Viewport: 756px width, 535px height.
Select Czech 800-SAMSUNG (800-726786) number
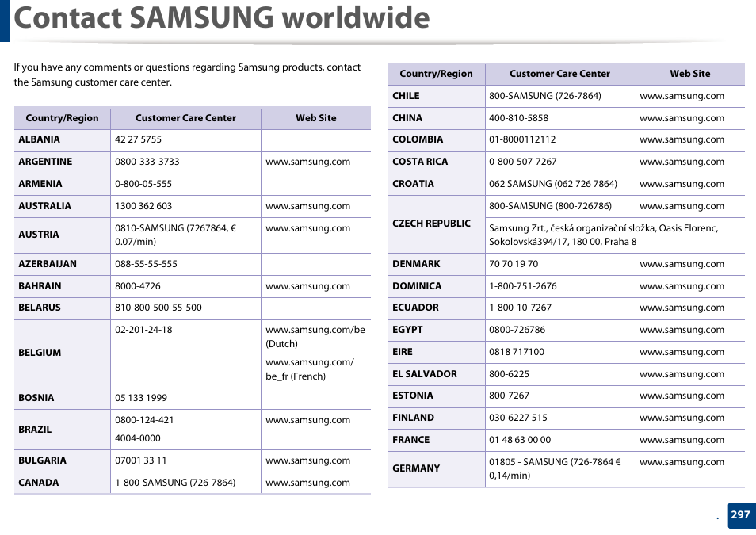pos(550,206)
